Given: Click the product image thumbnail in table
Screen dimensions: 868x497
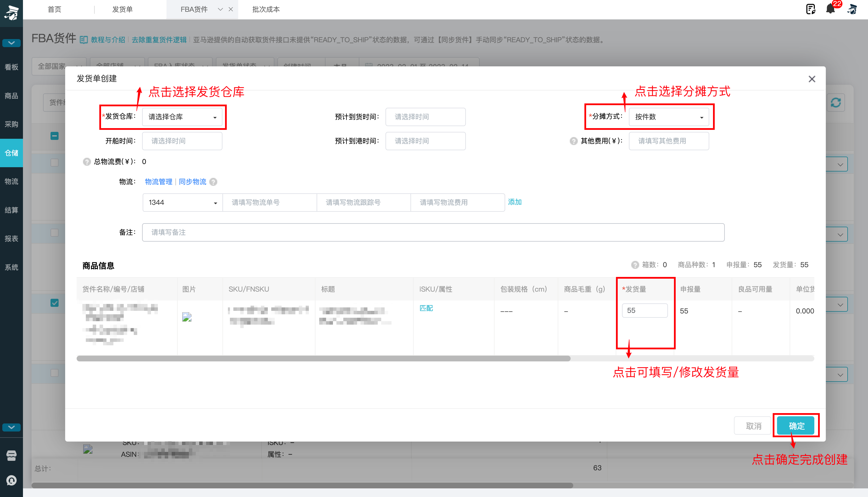Looking at the screenshot, I should (x=187, y=317).
